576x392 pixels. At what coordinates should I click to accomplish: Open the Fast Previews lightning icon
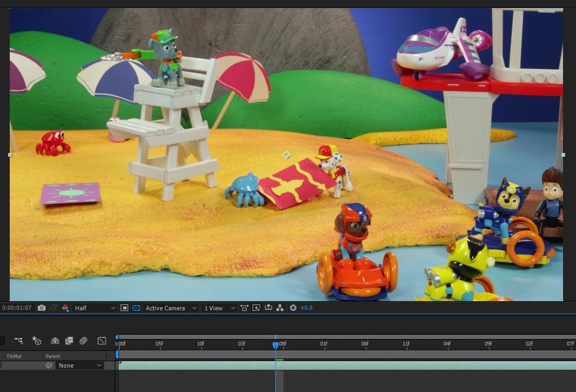pyautogui.click(x=256, y=308)
